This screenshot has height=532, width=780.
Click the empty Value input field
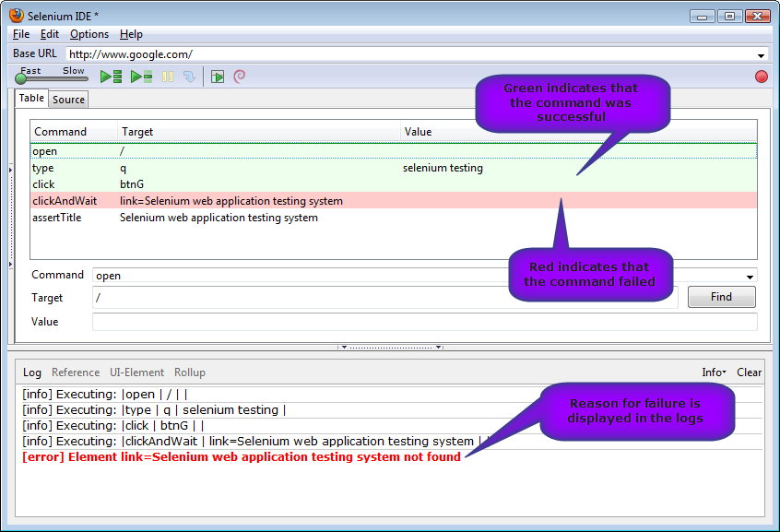point(425,322)
